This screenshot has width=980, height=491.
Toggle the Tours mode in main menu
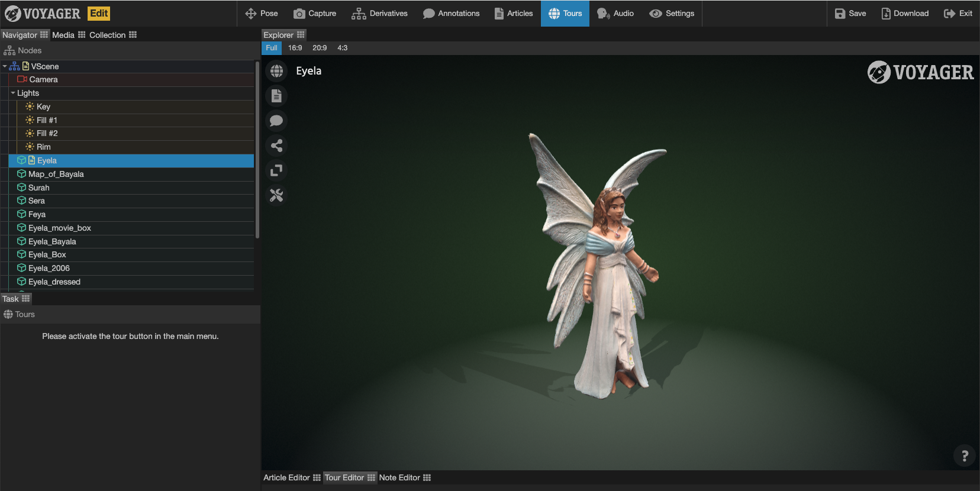(x=565, y=13)
